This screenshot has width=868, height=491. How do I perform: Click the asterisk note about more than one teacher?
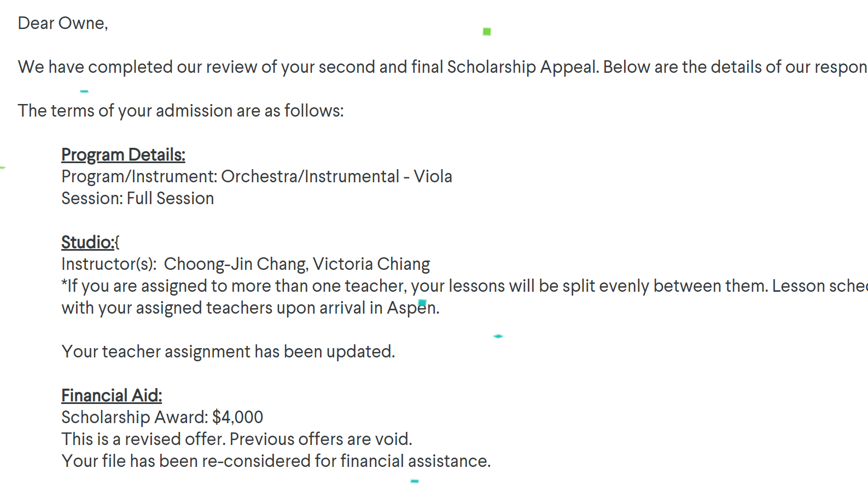[x=464, y=297]
